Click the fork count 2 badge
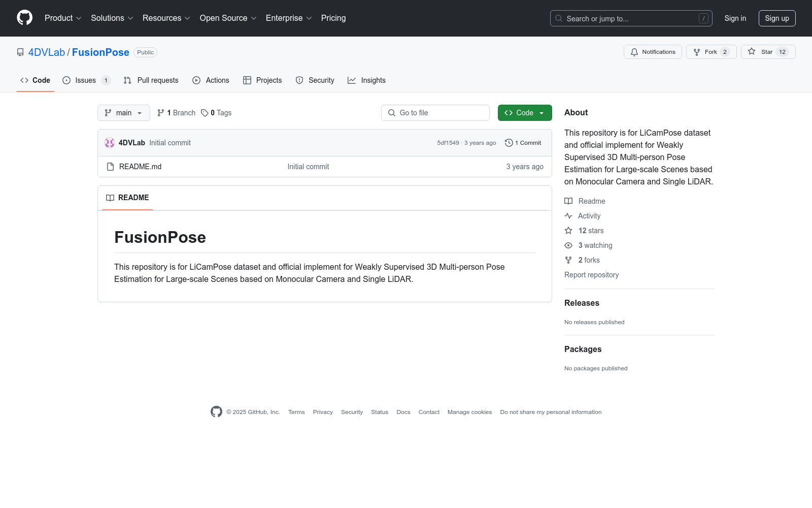 725,52
